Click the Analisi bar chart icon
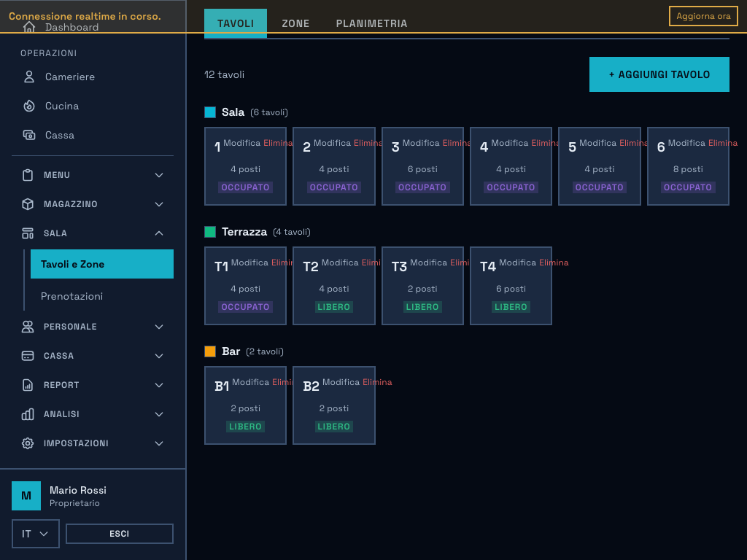Image resolution: width=747 pixels, height=560 pixels. pos(28,414)
